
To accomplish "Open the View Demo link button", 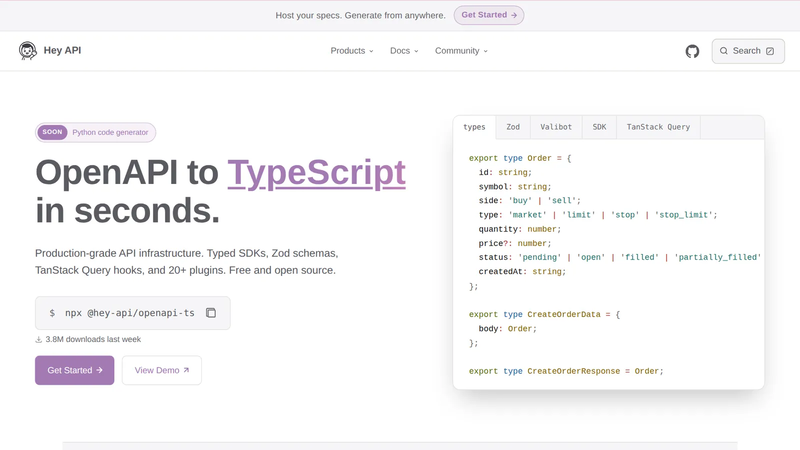I will click(162, 370).
